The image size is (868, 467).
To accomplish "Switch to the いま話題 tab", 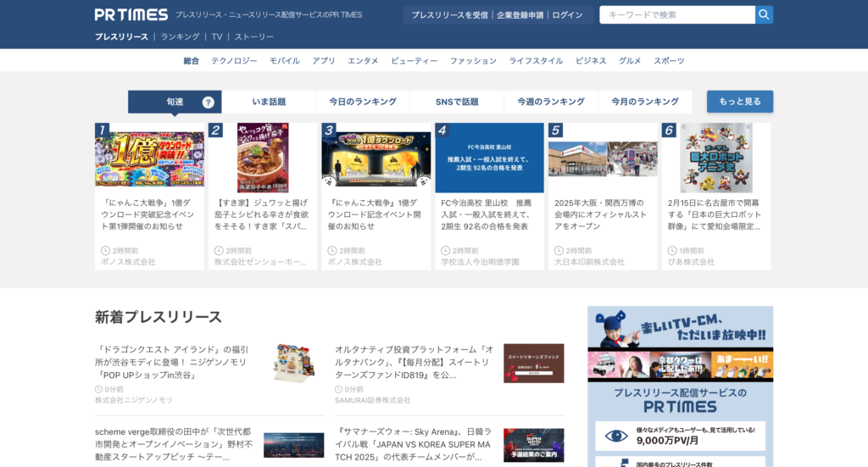I will (269, 102).
